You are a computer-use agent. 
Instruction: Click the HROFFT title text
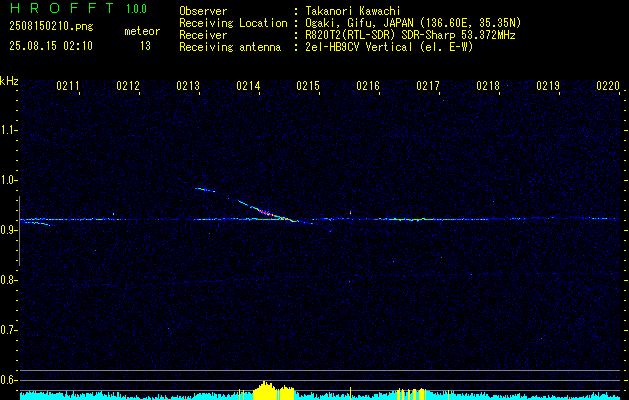coord(62,8)
